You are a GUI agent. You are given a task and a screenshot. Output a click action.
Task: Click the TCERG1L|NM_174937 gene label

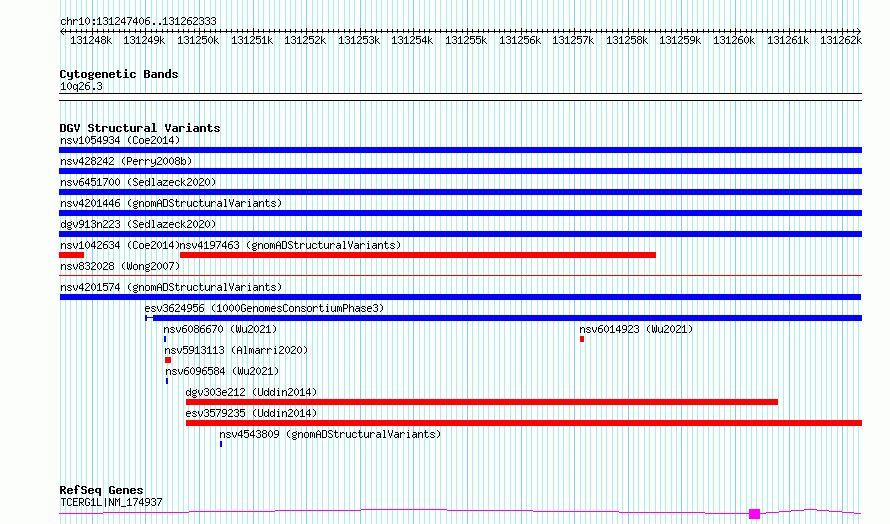111,502
